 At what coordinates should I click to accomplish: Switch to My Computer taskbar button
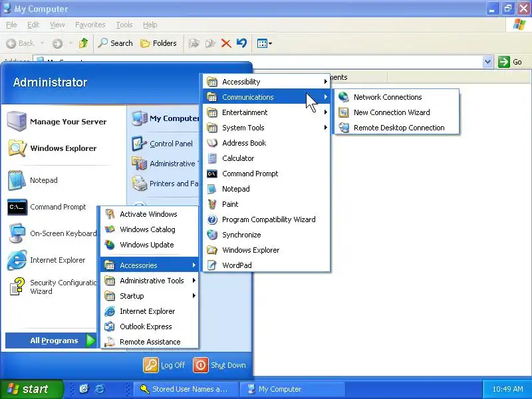point(292,389)
